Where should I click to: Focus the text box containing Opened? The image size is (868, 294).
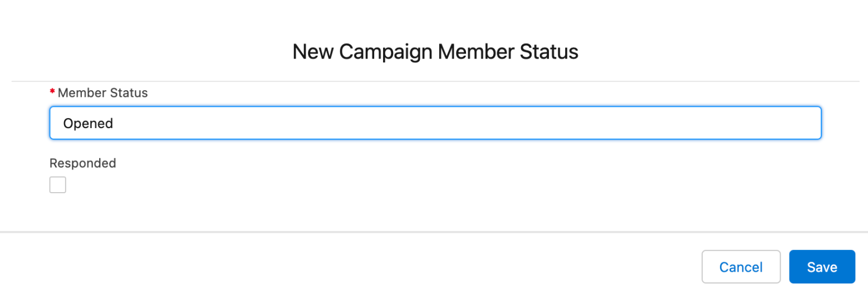pyautogui.click(x=435, y=123)
